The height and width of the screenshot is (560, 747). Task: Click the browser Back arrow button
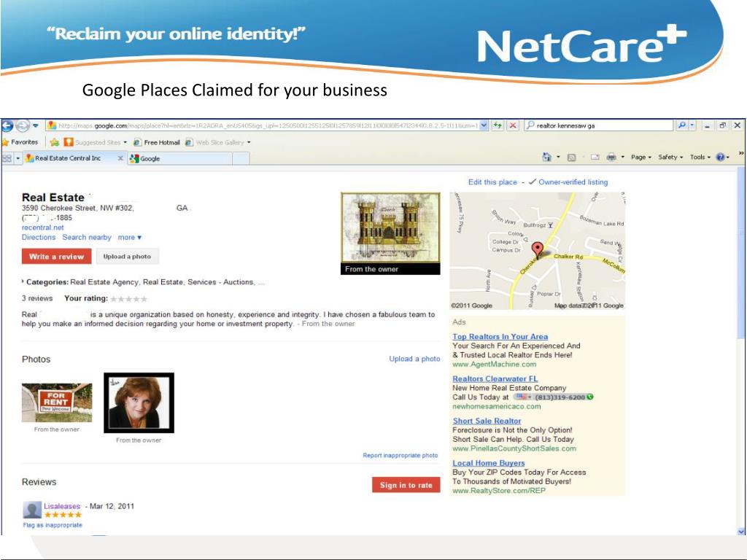[x=7, y=125]
